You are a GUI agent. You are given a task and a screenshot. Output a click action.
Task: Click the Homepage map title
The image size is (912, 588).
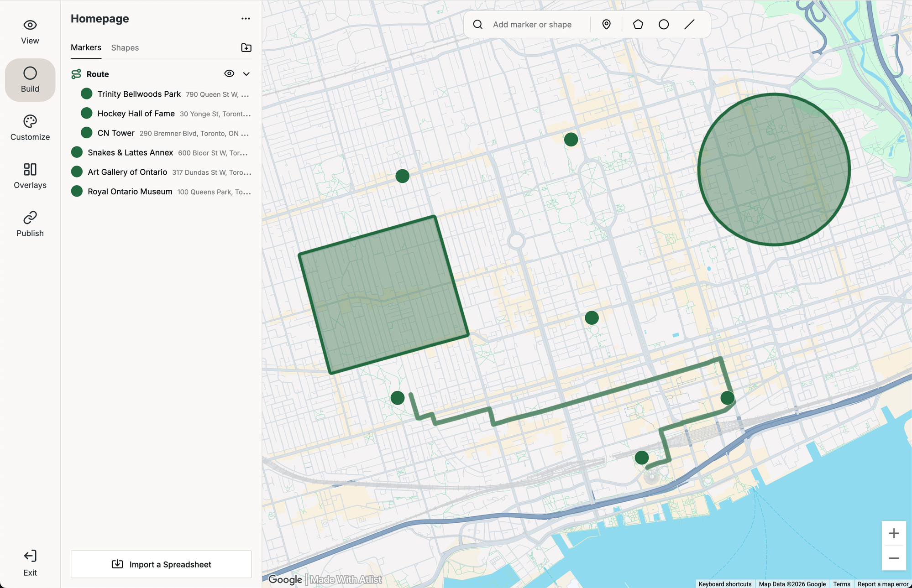(x=100, y=19)
